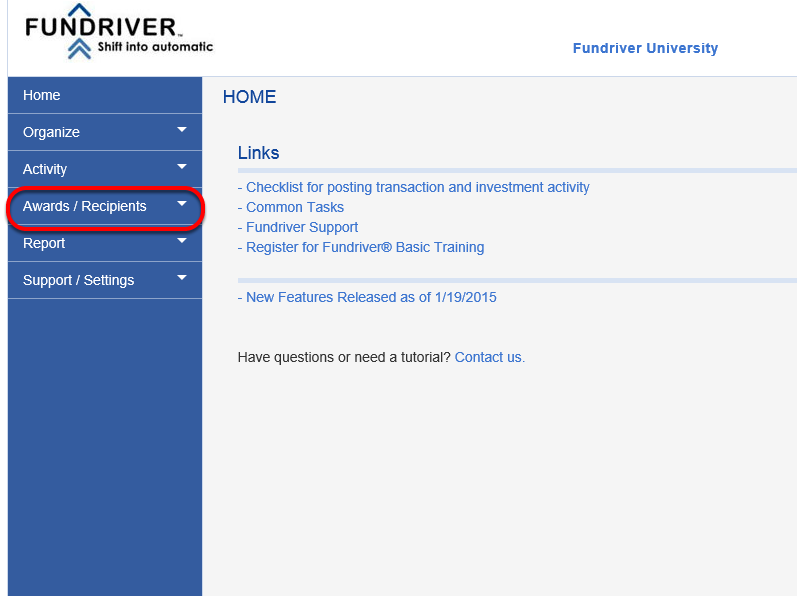Expand the Support / Settings dropdown arrow

tap(181, 278)
